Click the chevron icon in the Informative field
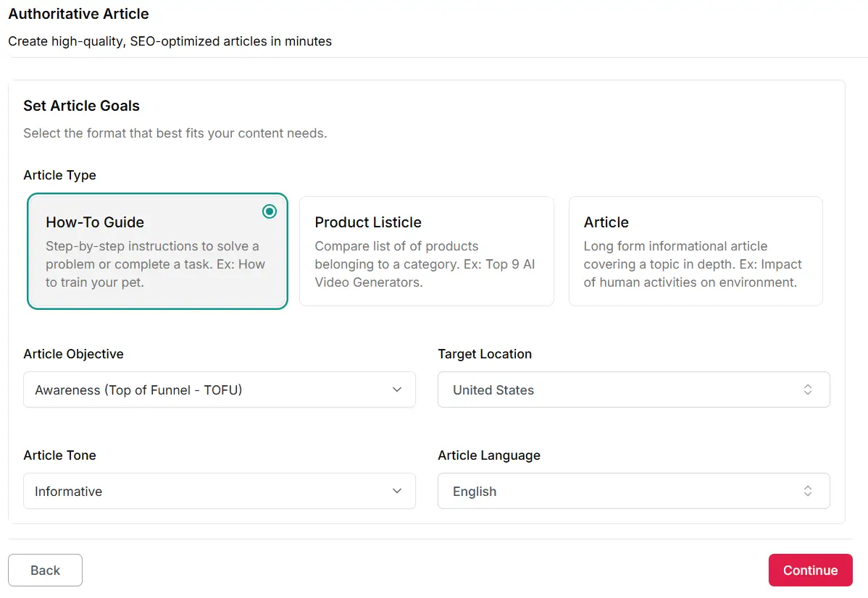This screenshot has width=868, height=598. coord(397,492)
